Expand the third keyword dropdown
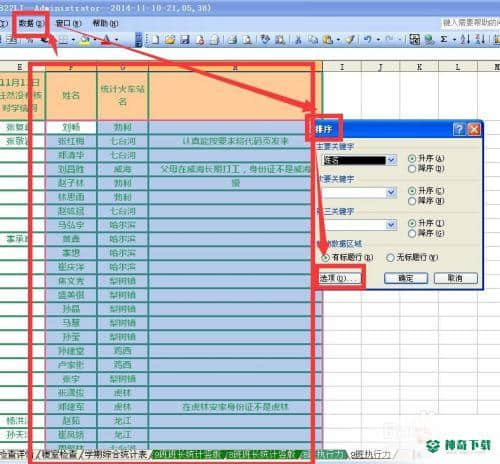The height and width of the screenshot is (464, 500). tap(392, 225)
